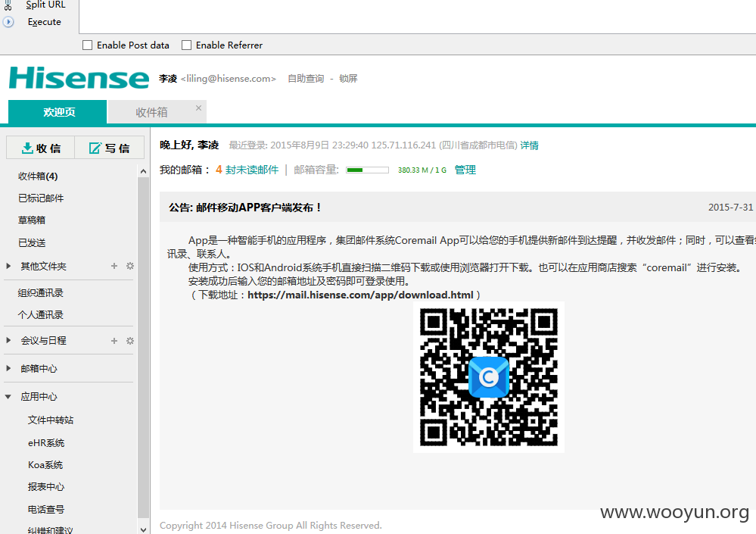Click the Execute play icon
Image resolution: width=756 pixels, height=534 pixels.
(x=8, y=22)
